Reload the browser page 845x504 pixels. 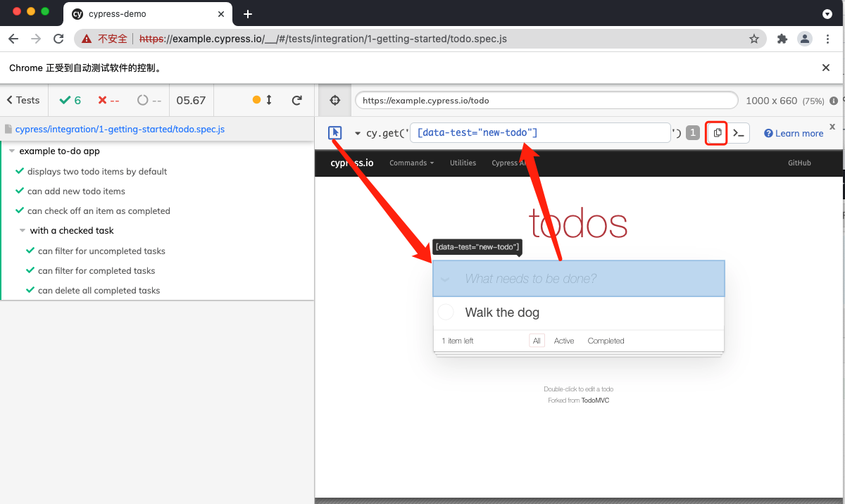(x=58, y=39)
